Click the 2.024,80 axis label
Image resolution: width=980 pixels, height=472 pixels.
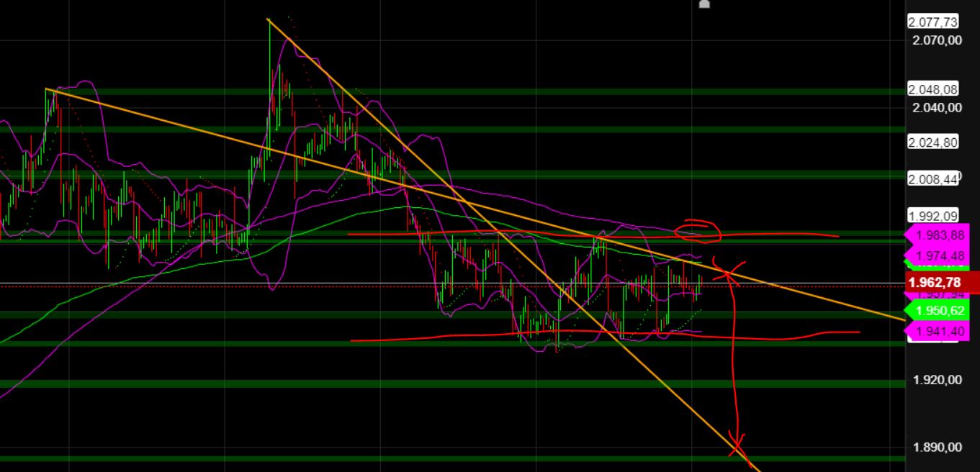click(932, 142)
